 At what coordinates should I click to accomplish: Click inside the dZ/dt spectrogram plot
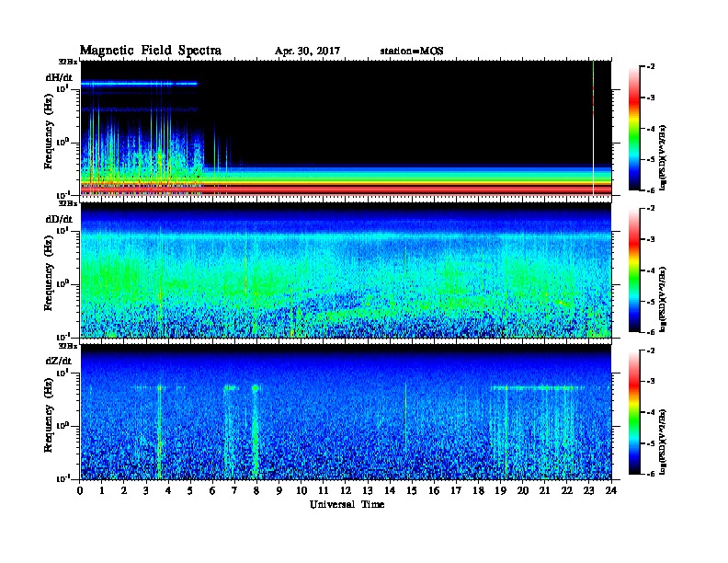347,412
